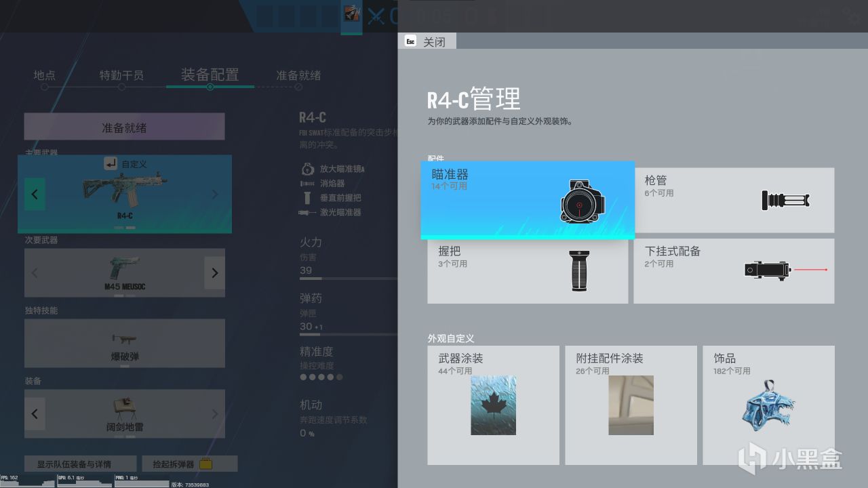The width and height of the screenshot is (868, 488).
Task: Open the 饰品 charms tile
Action: tap(768, 405)
